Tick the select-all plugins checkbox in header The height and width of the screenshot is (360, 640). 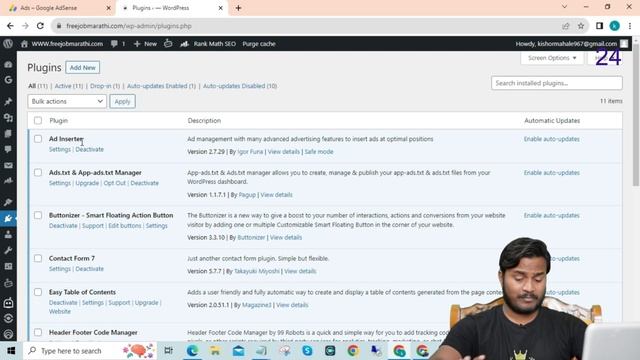click(x=38, y=120)
